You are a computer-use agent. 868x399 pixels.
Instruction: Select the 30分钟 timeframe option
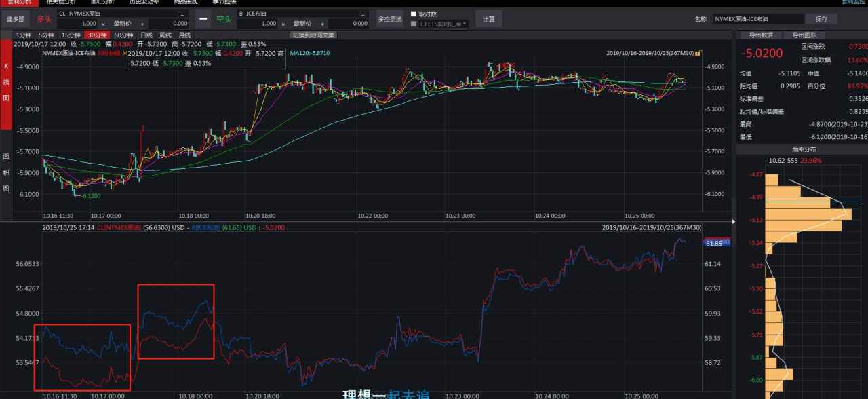click(x=98, y=35)
